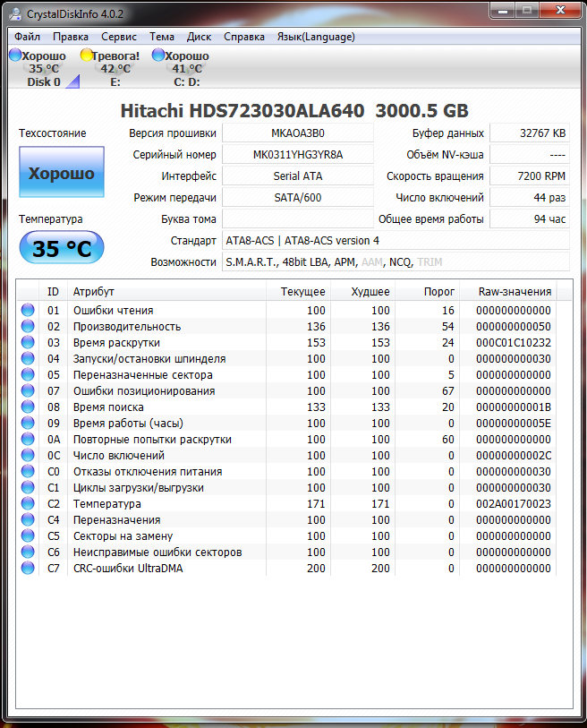Click the status orb for Повторные попытки раскрутки

28,439
